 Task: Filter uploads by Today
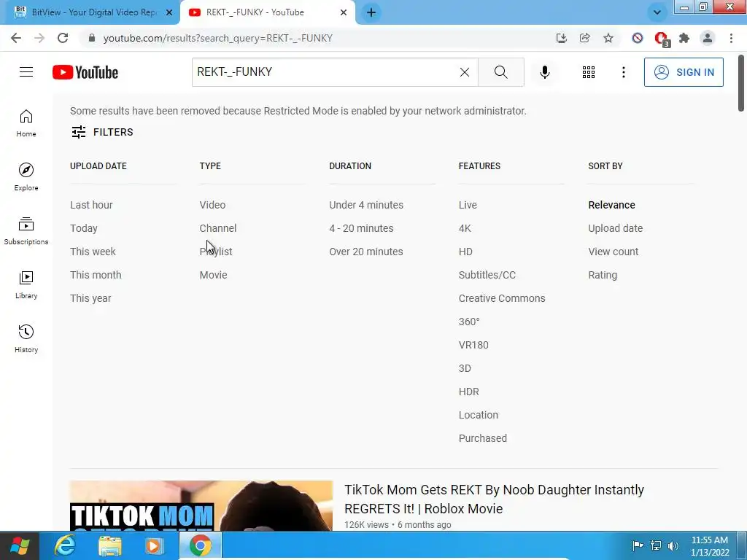[83, 228]
